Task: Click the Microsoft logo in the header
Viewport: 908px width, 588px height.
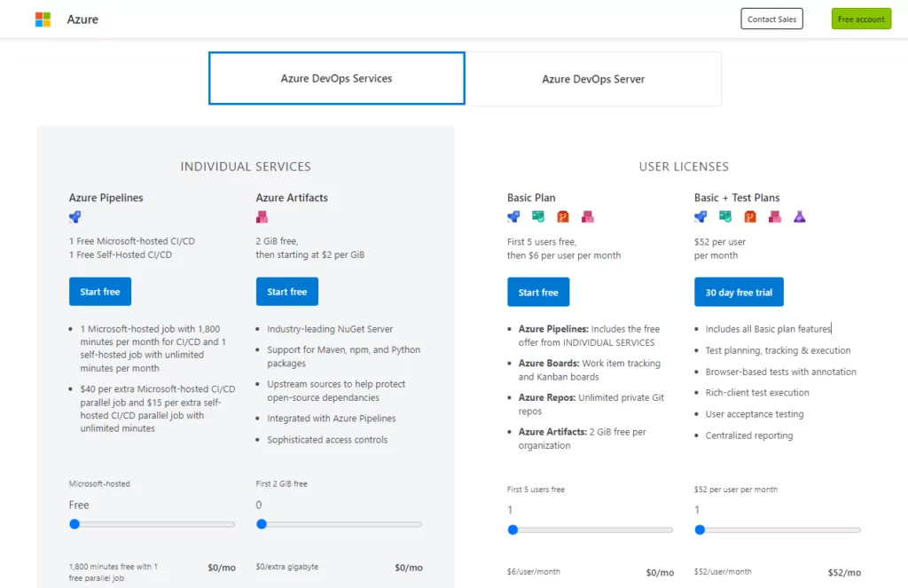Action: pyautogui.click(x=43, y=20)
